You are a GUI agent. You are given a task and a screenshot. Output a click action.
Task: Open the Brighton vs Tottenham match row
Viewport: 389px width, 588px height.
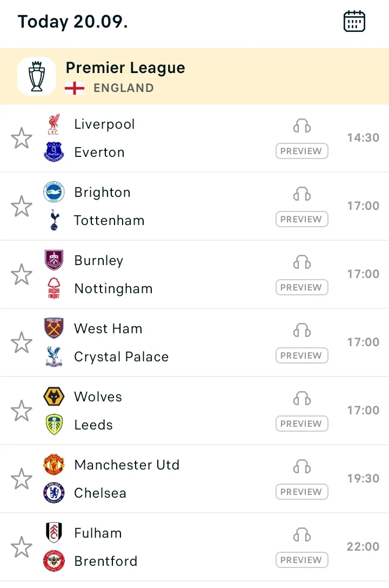coord(194,206)
